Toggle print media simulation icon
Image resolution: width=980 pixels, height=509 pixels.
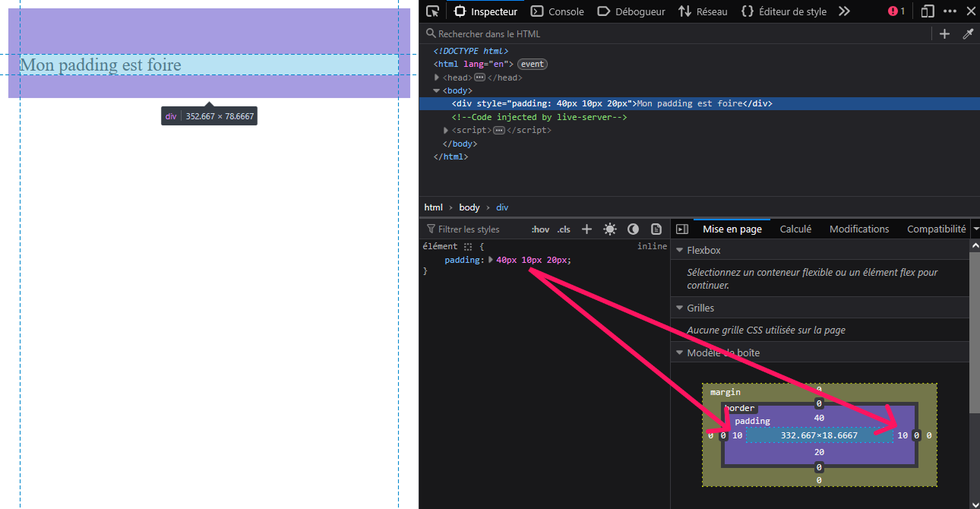click(x=656, y=229)
